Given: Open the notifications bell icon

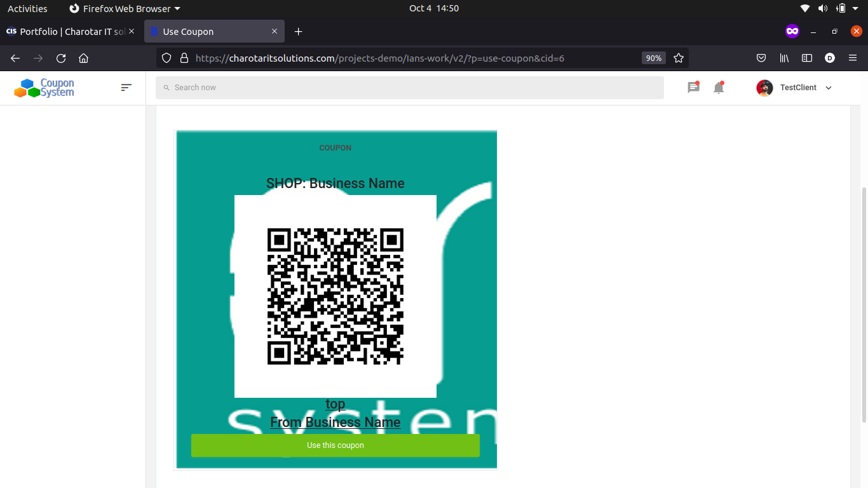Looking at the screenshot, I should pos(719,88).
